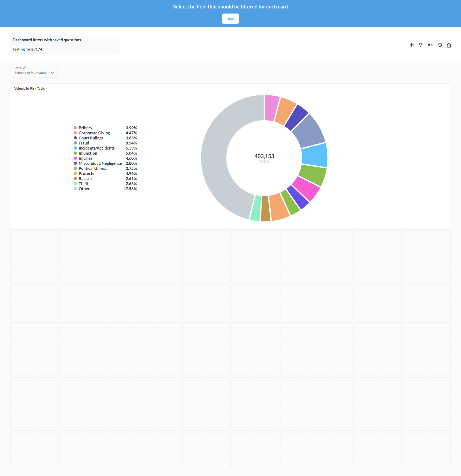Select the Injunction legend entry
The width and height of the screenshot is (461, 476).
click(x=88, y=153)
